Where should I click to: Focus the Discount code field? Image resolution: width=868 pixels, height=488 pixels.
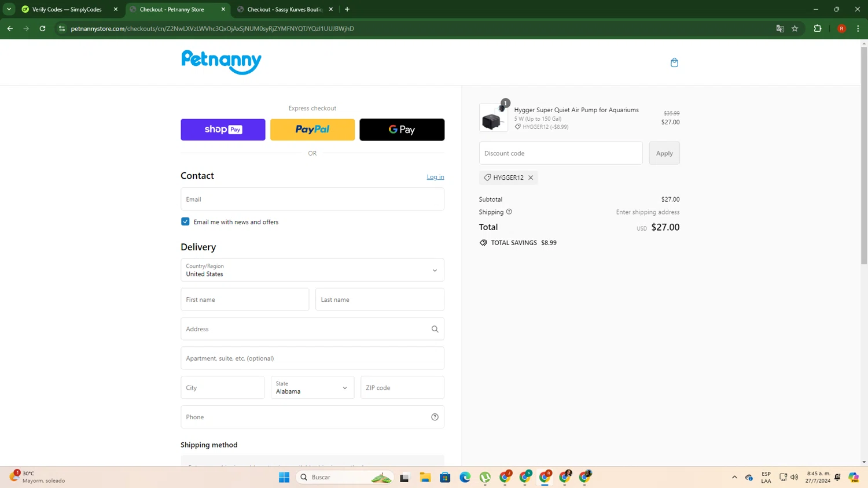click(x=561, y=153)
